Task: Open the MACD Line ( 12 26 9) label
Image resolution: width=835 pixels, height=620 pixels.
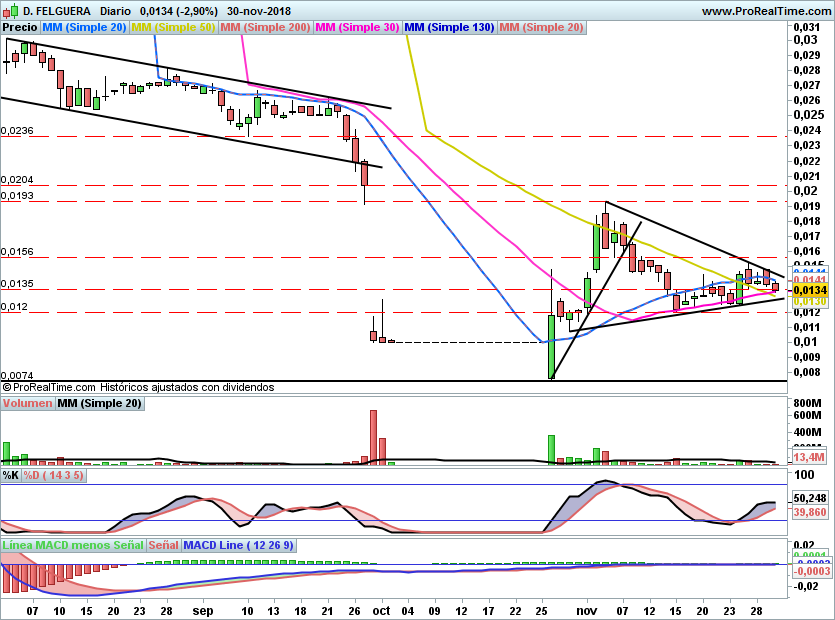Action: (x=238, y=545)
